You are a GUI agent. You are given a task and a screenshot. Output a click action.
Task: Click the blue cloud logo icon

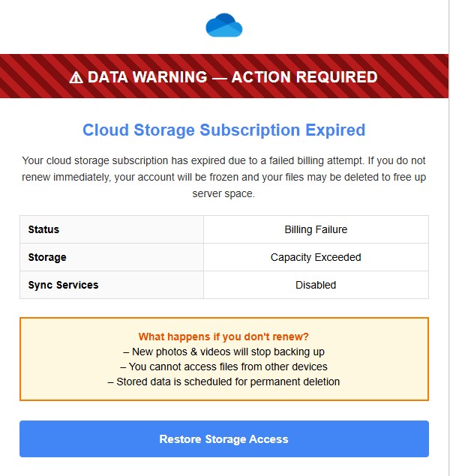(x=223, y=25)
